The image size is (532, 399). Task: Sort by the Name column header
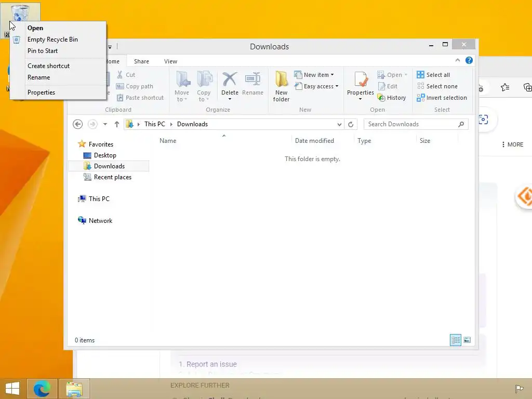pyautogui.click(x=168, y=141)
